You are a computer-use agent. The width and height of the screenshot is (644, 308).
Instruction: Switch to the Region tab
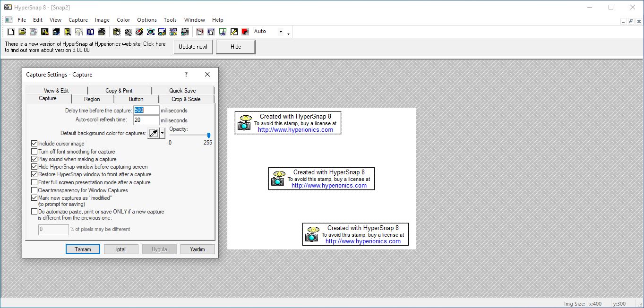click(x=92, y=99)
